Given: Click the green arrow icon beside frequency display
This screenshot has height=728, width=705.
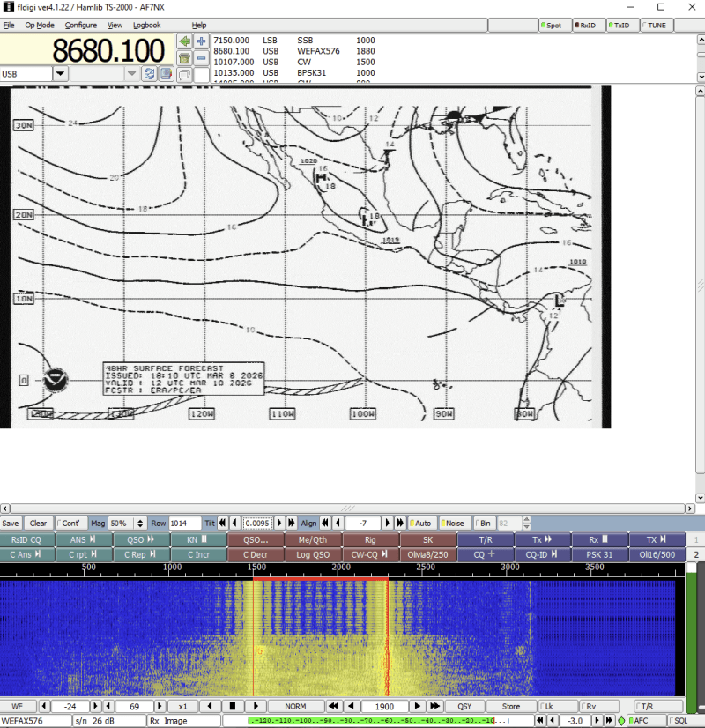Looking at the screenshot, I should [x=184, y=41].
